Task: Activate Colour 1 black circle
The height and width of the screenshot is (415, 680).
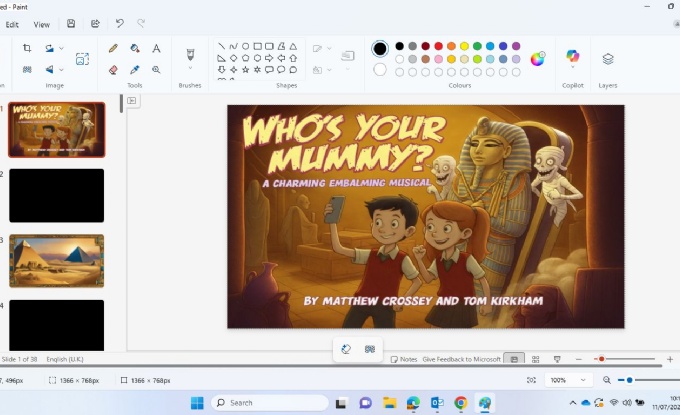Action: point(380,49)
